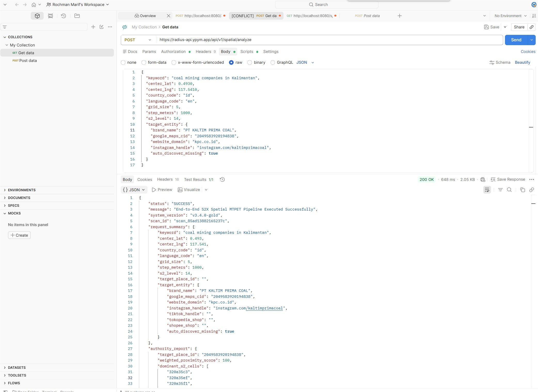Toggle word wrap icon in response toolbar
The height and width of the screenshot is (392, 538).
487,190
